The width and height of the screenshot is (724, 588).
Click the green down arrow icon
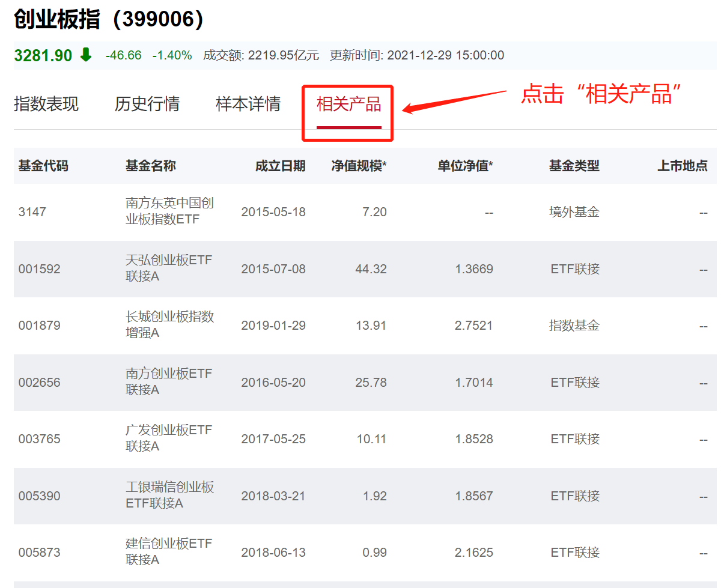point(86,55)
